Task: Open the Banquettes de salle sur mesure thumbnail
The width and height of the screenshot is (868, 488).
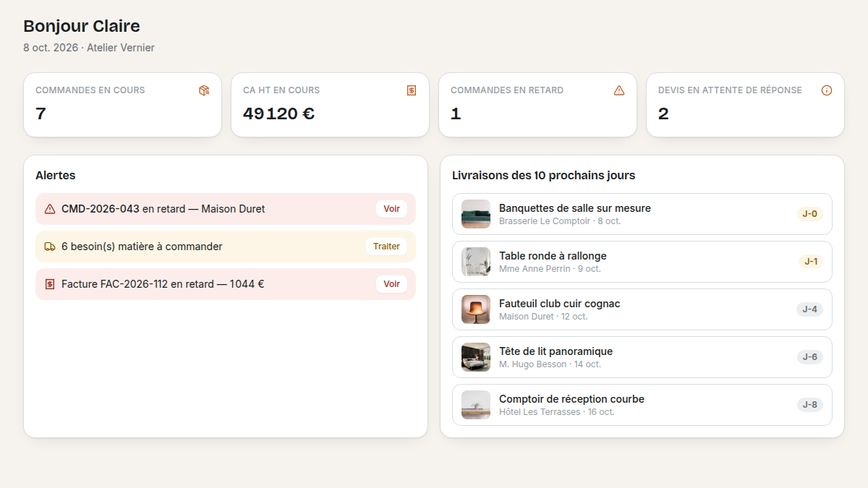Action: tap(476, 214)
